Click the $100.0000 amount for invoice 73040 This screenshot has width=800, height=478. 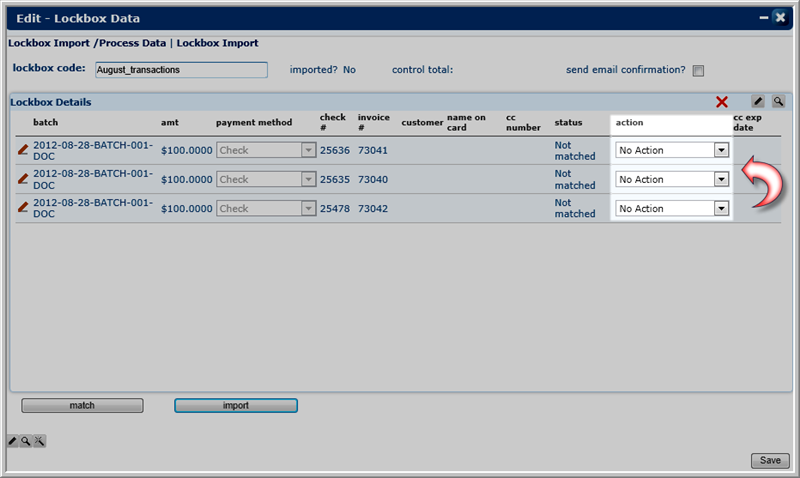(x=187, y=180)
